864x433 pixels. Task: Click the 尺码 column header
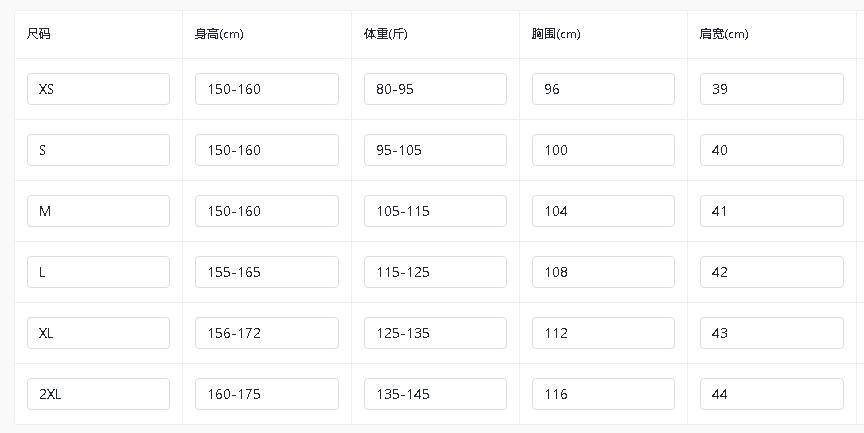[x=39, y=34]
